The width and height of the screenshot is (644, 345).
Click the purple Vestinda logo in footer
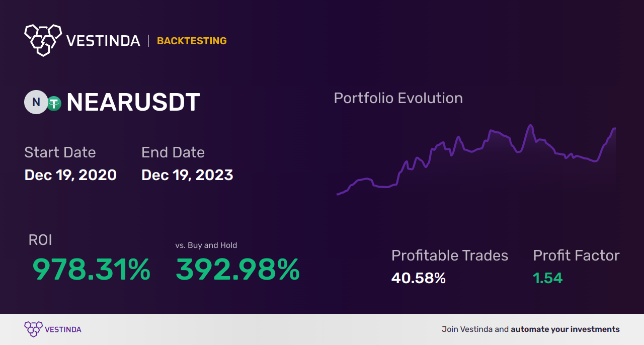33,329
